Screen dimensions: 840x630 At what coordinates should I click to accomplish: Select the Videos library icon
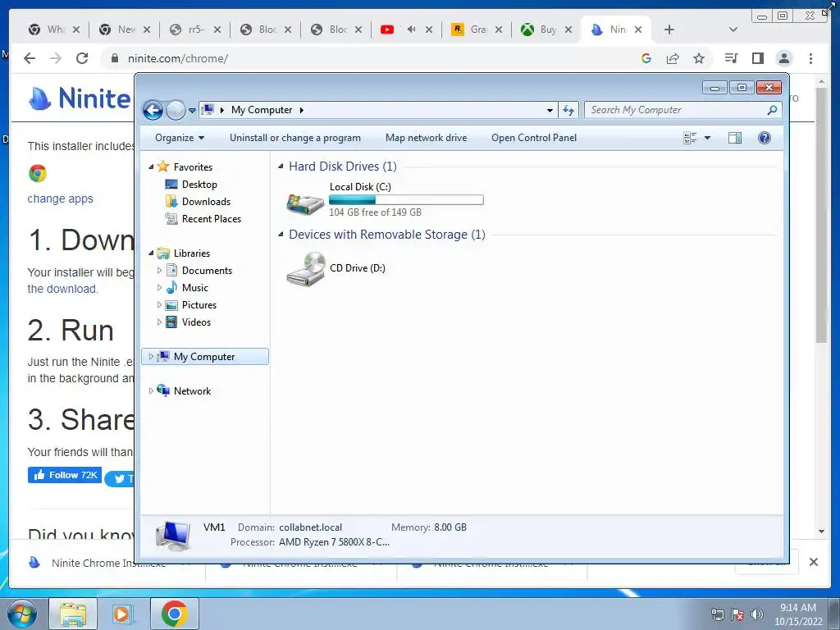coord(171,322)
